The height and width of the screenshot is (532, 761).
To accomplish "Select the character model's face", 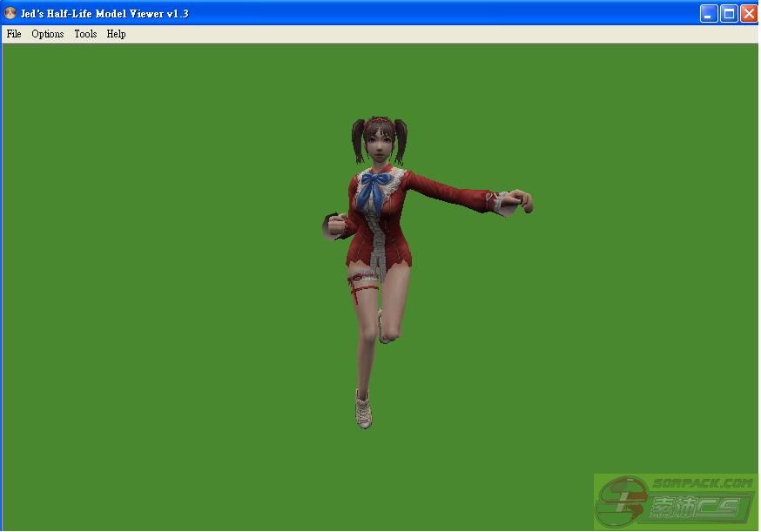I will (x=380, y=139).
